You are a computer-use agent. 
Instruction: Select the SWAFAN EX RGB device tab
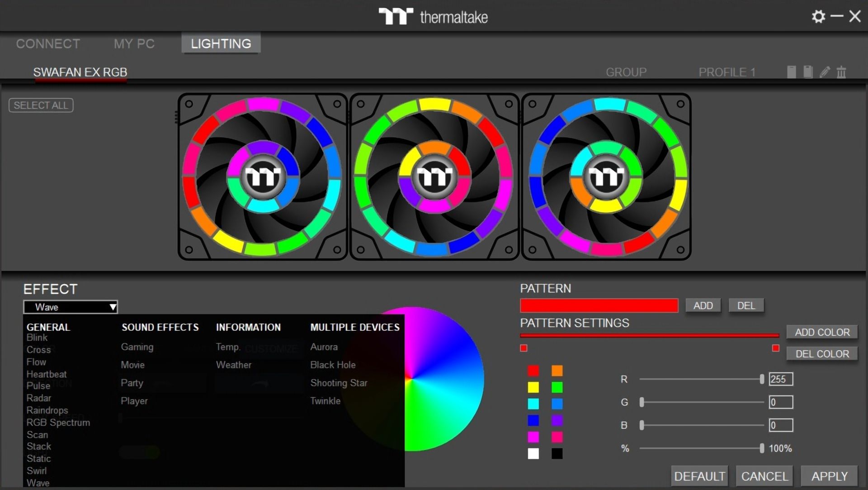pyautogui.click(x=80, y=72)
